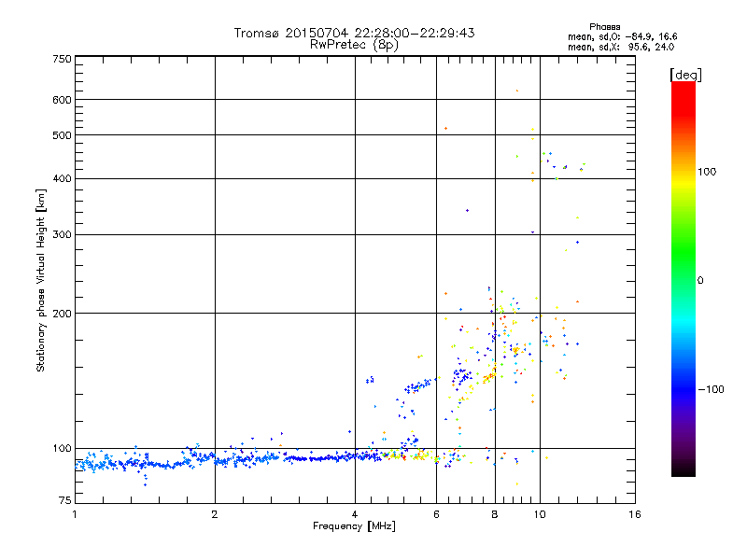Screen dimensions: 747x560
Task: Click the '100' colorbar tick label
Action: pos(707,172)
